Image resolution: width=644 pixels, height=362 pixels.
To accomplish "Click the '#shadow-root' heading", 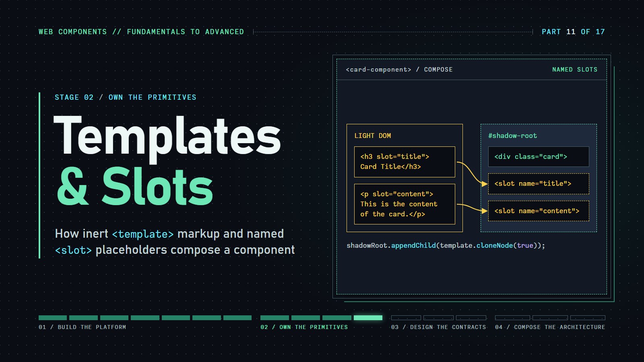I will [x=512, y=136].
